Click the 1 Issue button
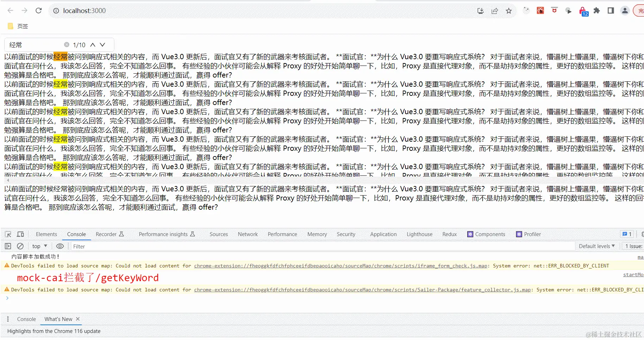 tap(633, 246)
